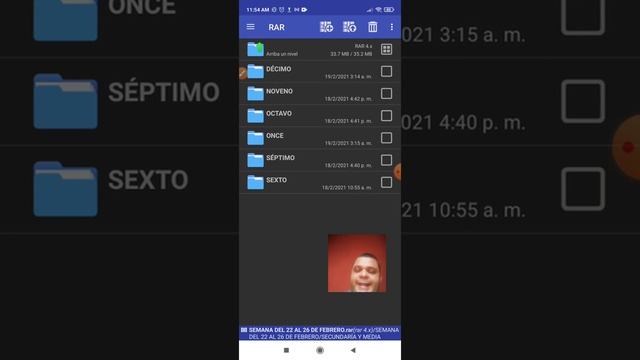Tap the SEXTO folder icon
Viewport: 640px width, 360px height.
coord(256,182)
